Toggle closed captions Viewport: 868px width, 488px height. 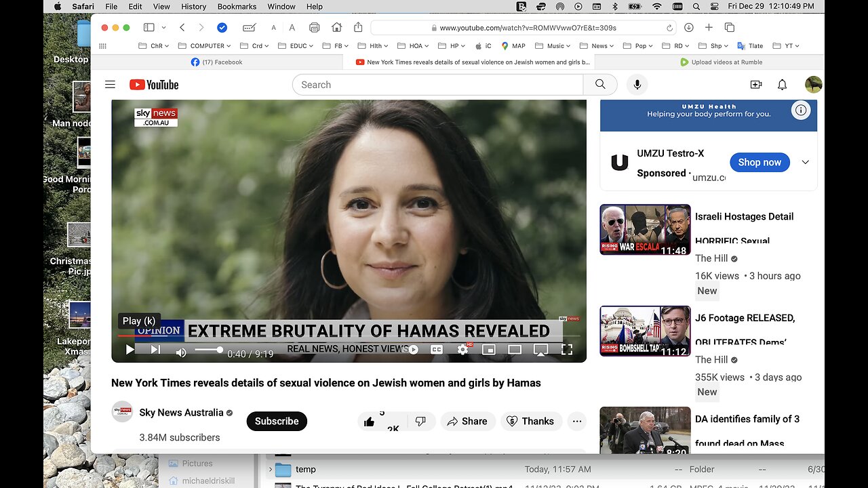click(x=437, y=350)
